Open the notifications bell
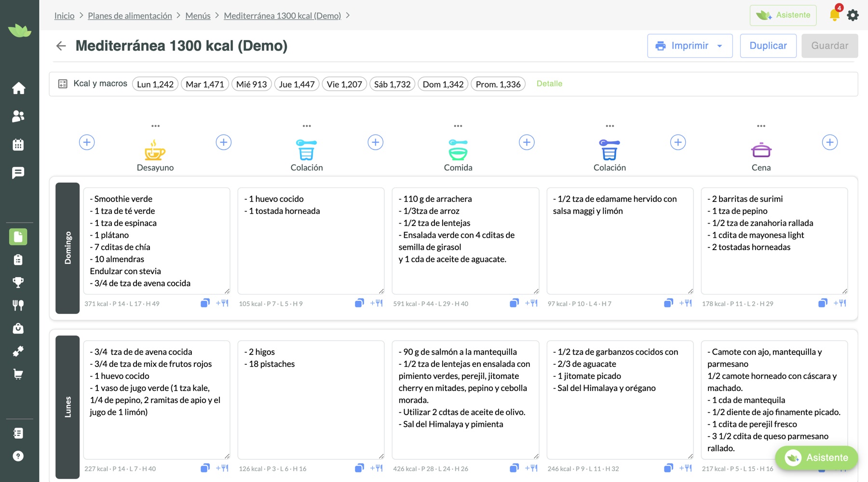The height and width of the screenshot is (482, 868). click(x=835, y=15)
